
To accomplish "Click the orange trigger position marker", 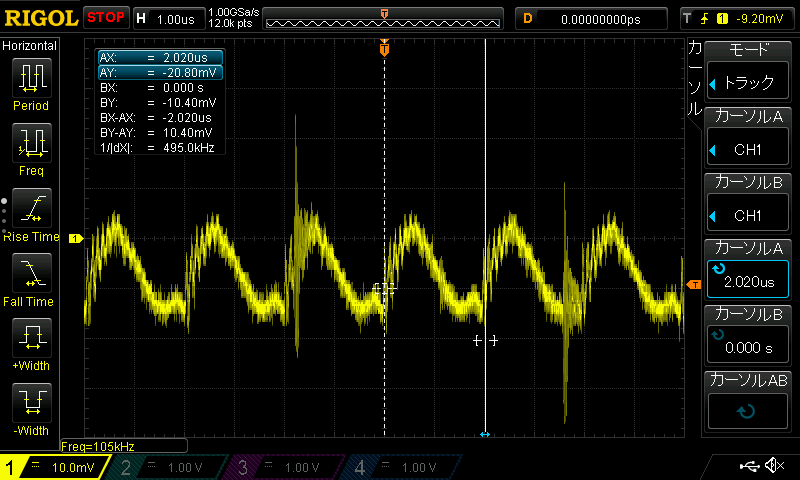I will (x=384, y=48).
